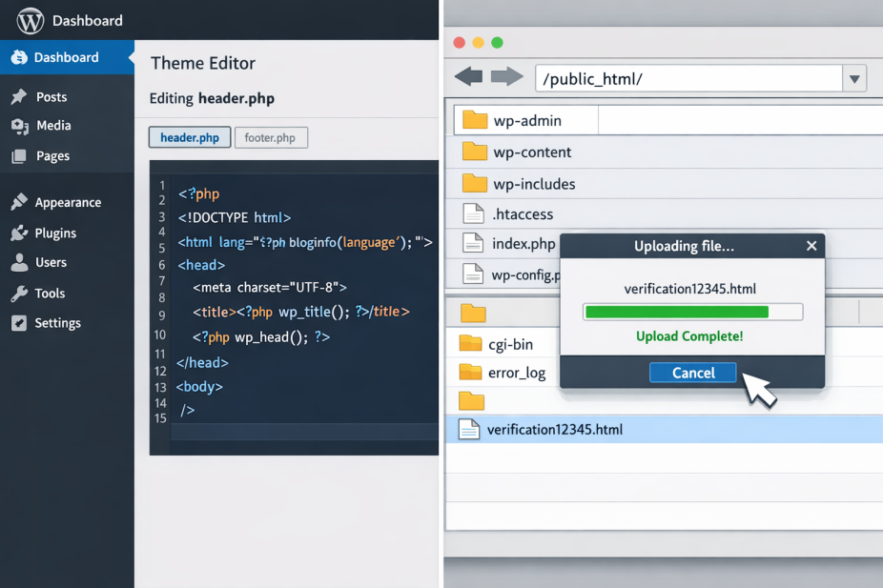The width and height of the screenshot is (883, 588).
Task: Select the .htaccess file name
Action: (x=523, y=213)
